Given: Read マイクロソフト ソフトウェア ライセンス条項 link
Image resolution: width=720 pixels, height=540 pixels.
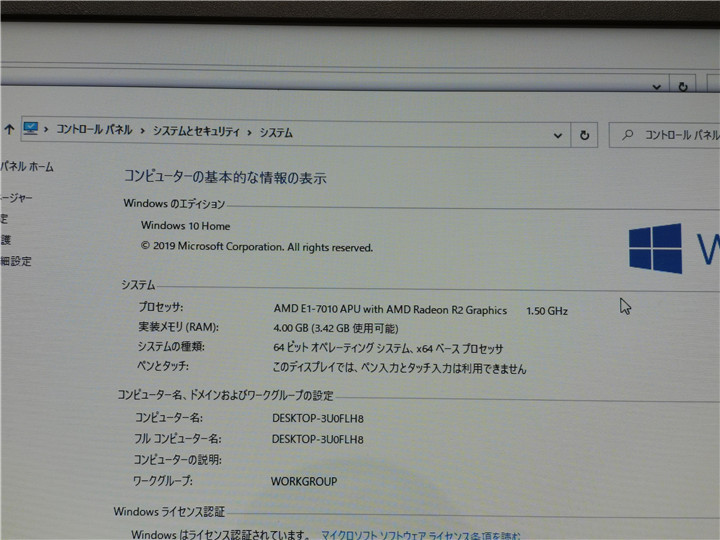Looking at the screenshot, I should [x=420, y=536].
